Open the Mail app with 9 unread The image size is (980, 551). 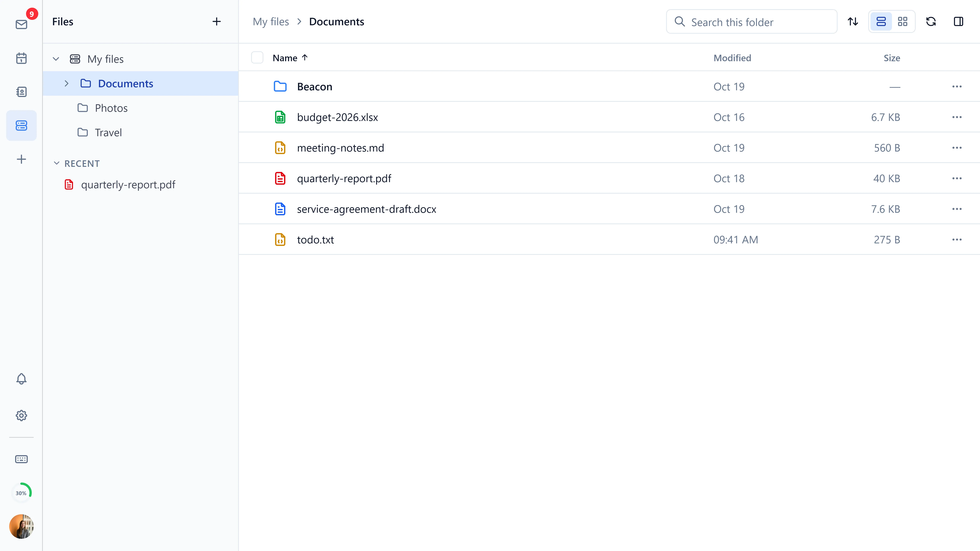(21, 24)
